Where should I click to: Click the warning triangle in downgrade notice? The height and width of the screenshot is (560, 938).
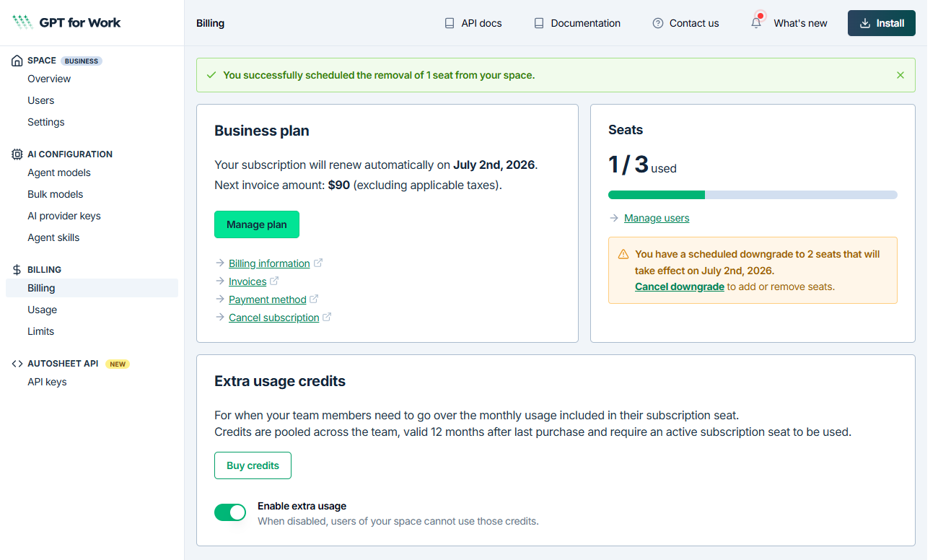point(623,254)
